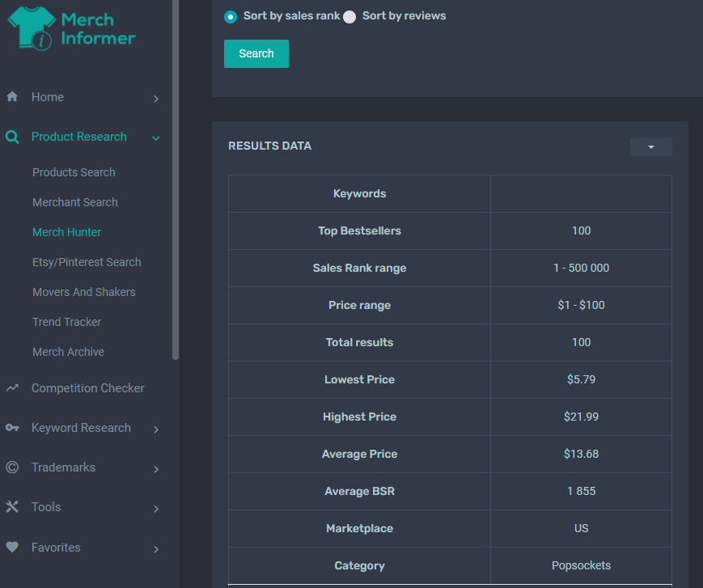This screenshot has height=588, width=703.
Task: Open Merch Archive in sidebar
Action: click(x=68, y=352)
